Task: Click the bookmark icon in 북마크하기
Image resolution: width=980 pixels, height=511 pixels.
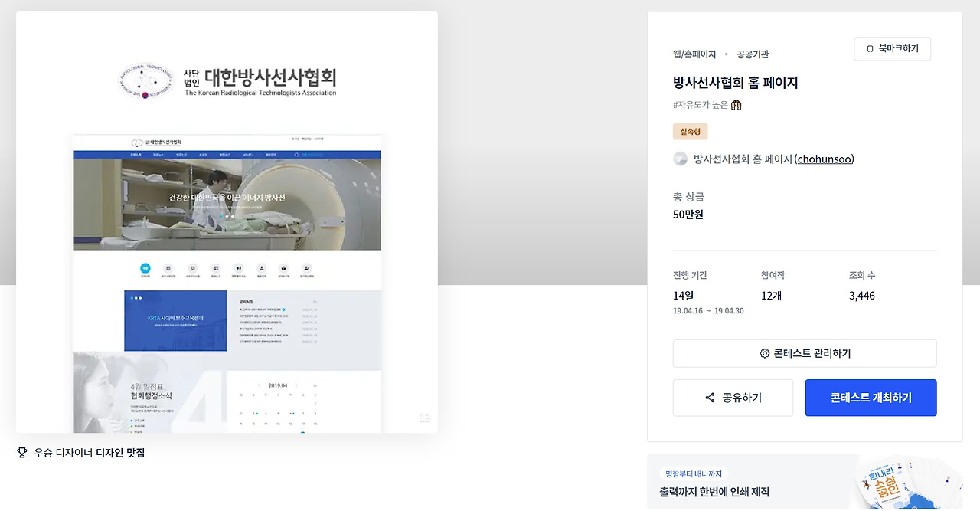Action: point(870,49)
